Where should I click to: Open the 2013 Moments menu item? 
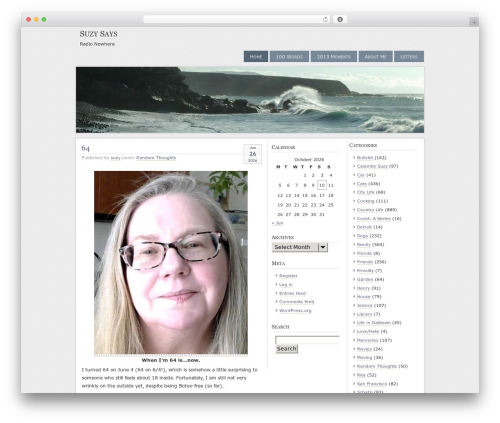334,57
